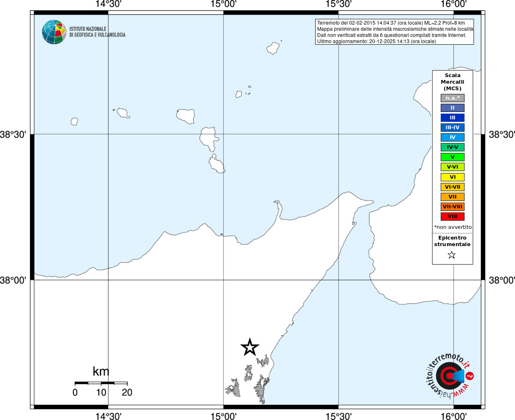Select the yellow VI legend swatch
The image size is (515, 420).
coord(453,177)
